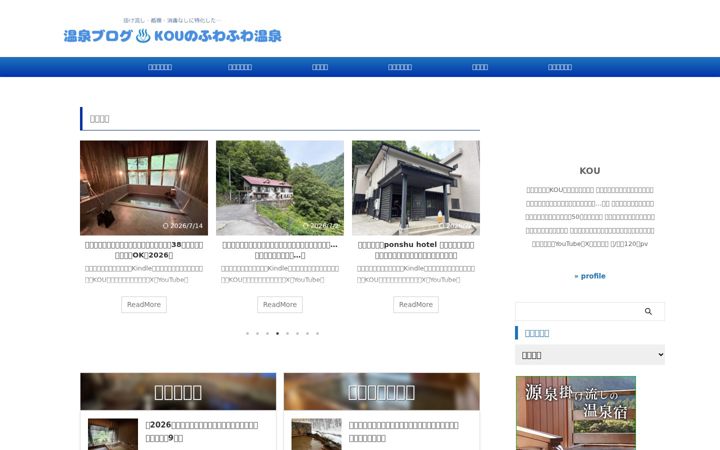Click ReadMore under the ponshu hotel article

pyautogui.click(x=416, y=304)
